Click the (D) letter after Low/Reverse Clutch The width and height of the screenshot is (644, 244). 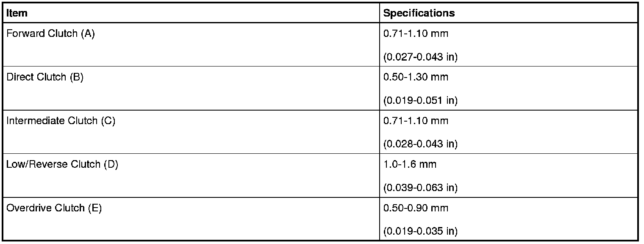click(111, 165)
